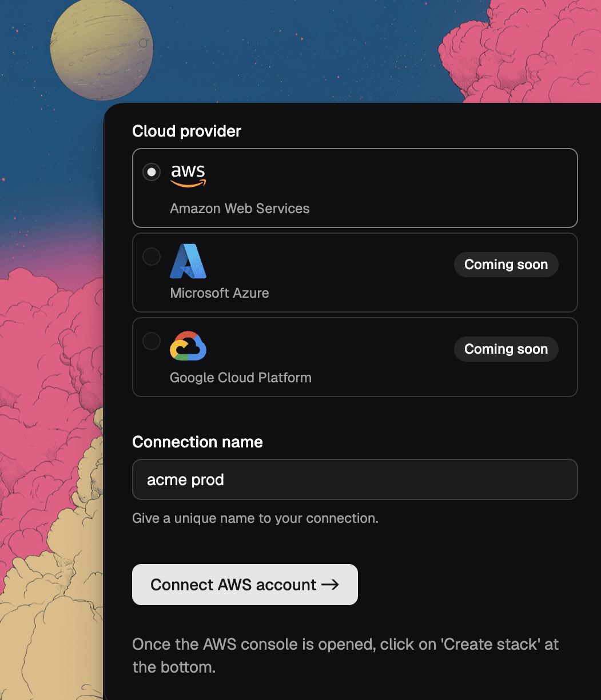Click the Google Cloud Platform label text
Viewport: 601px width, 700px height.
241,378
